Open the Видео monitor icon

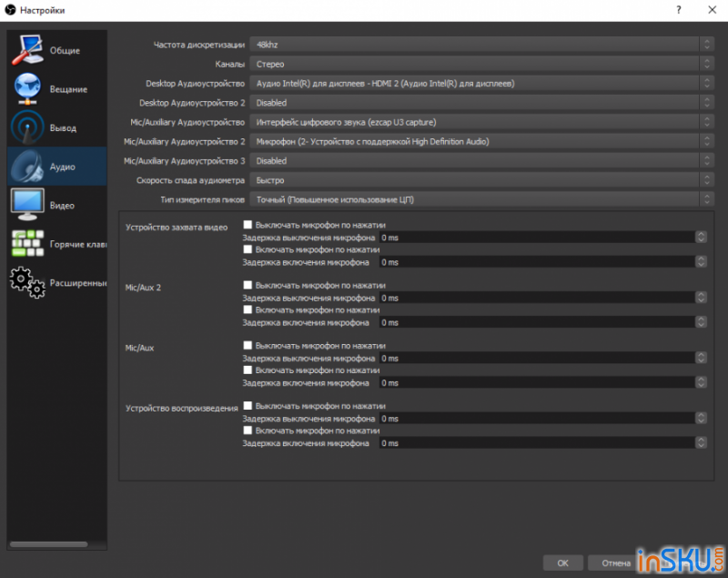(x=27, y=205)
